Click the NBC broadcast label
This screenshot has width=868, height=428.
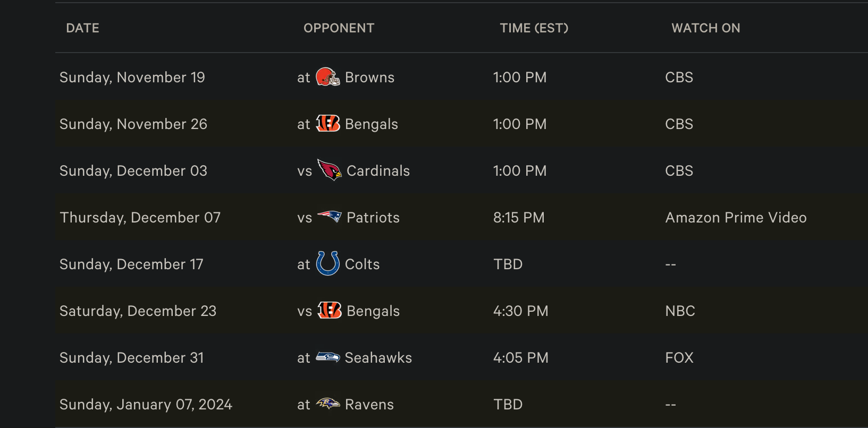point(680,311)
